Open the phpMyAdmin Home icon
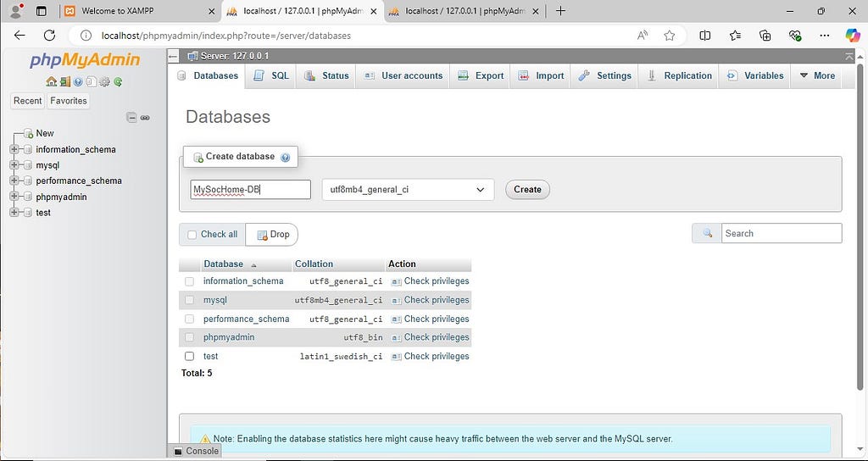 tap(51, 82)
